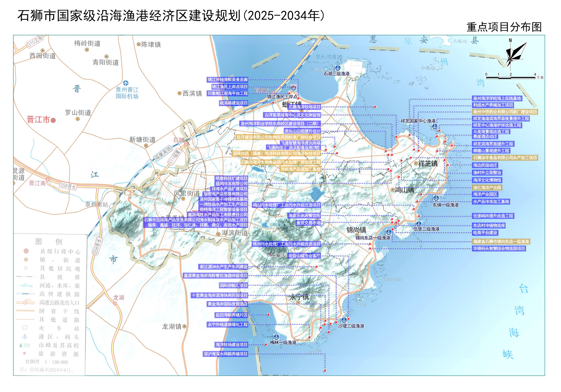Click the 石狮海洋牧场项目 label
This screenshot has height=392, width=561.
304,107
